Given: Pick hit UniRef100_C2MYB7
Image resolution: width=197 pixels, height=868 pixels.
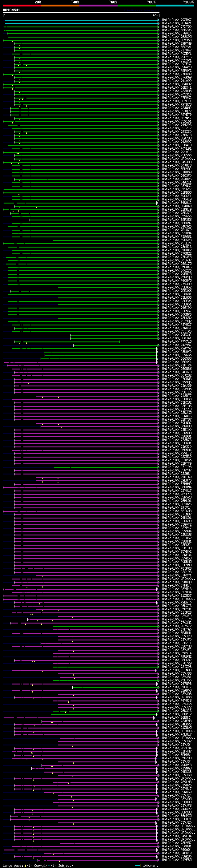Looking at the screenshot, I should tap(176, 419).
